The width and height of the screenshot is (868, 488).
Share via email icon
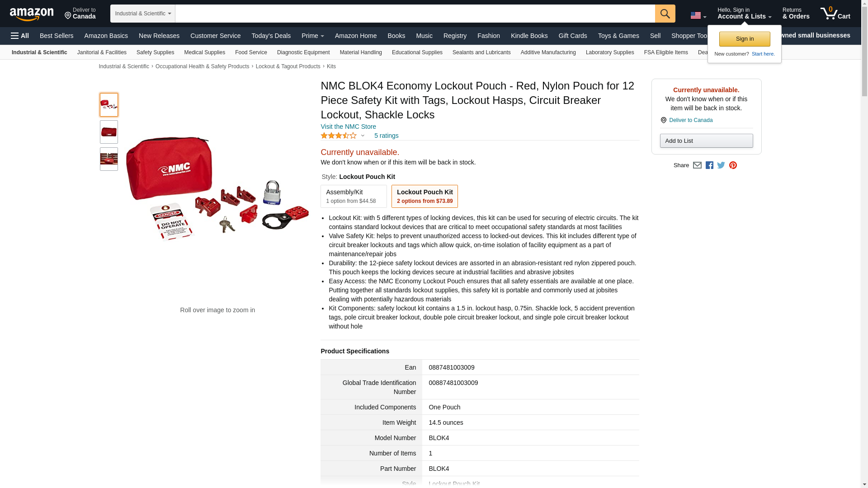pos(697,165)
